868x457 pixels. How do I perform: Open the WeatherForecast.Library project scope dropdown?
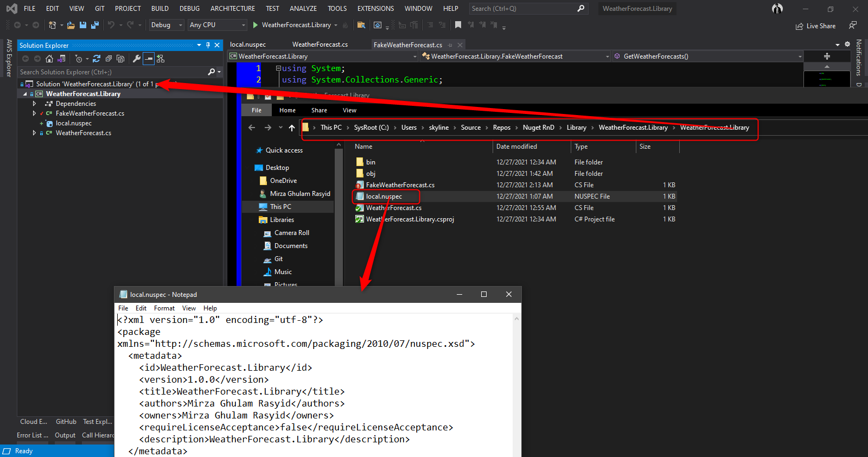[x=323, y=56]
